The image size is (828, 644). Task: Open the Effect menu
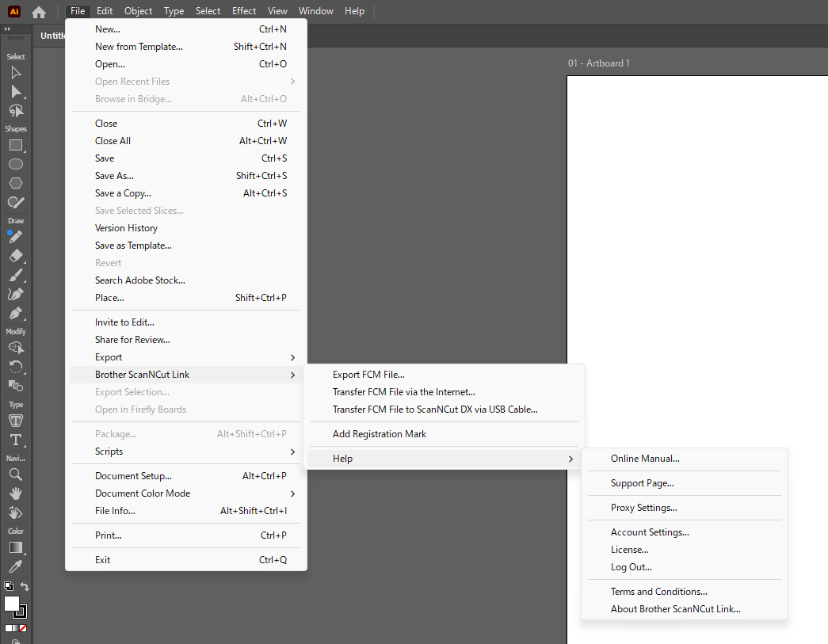[244, 11]
